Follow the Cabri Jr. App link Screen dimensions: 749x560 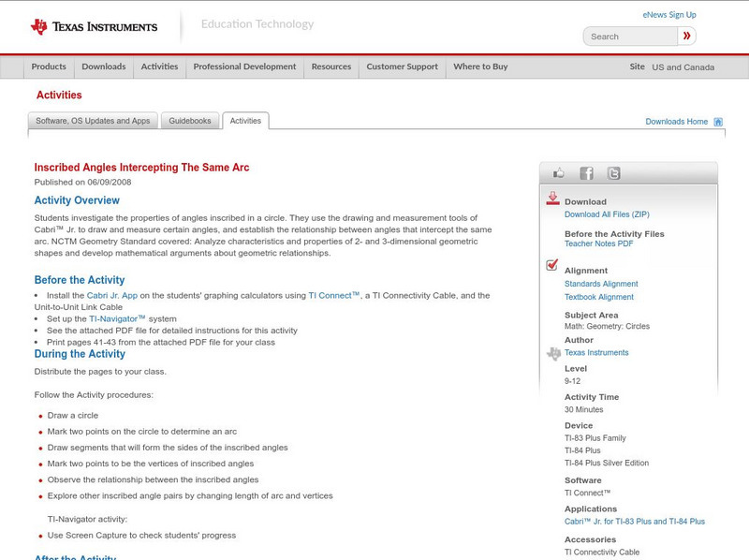coord(111,296)
